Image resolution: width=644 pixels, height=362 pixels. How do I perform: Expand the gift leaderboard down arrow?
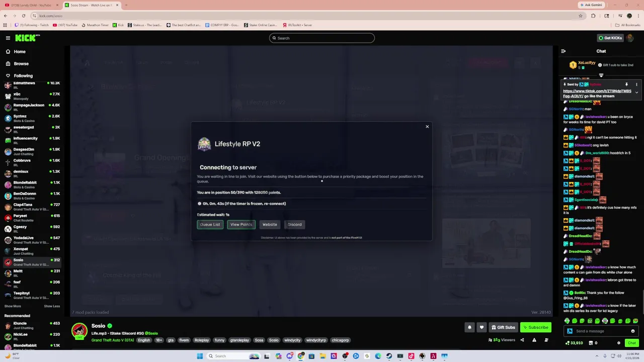coord(601,75)
